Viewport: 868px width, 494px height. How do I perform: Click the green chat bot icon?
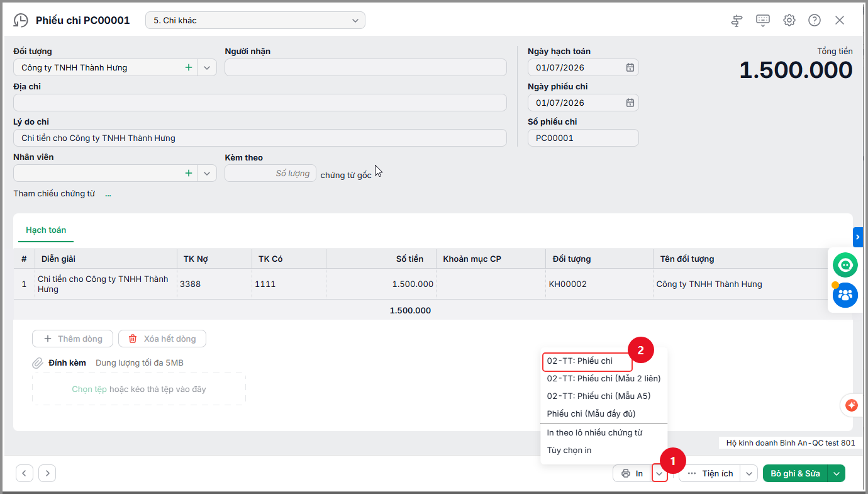click(x=845, y=265)
